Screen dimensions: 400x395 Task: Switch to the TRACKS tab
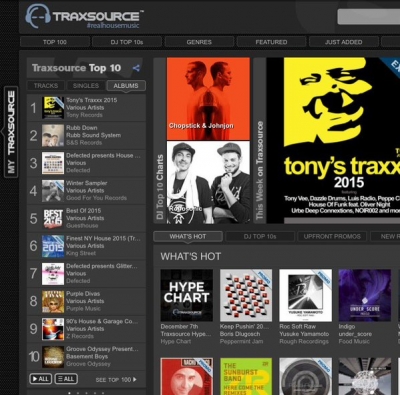pyautogui.click(x=46, y=86)
